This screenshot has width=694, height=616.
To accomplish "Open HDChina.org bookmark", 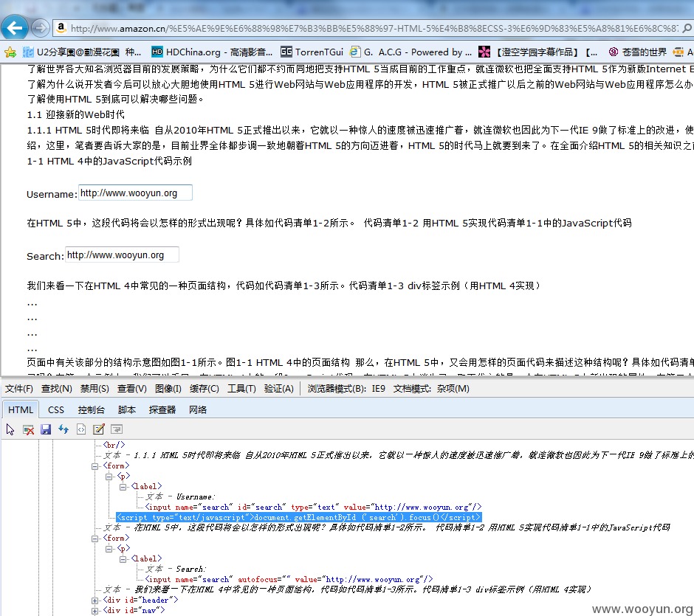I will click(x=211, y=52).
